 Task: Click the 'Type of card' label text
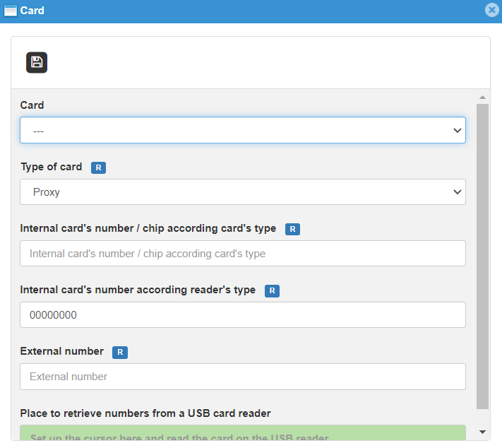pos(51,167)
